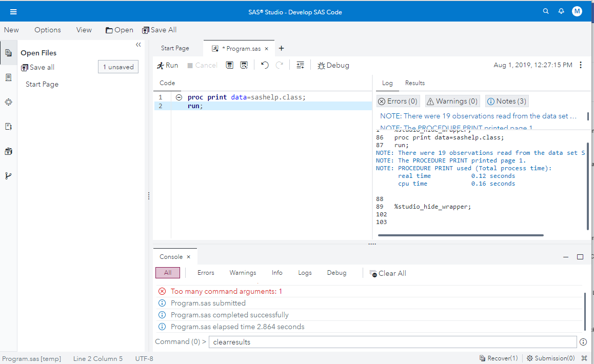
Task: Toggle the Warnings (0) log filter
Action: click(452, 101)
